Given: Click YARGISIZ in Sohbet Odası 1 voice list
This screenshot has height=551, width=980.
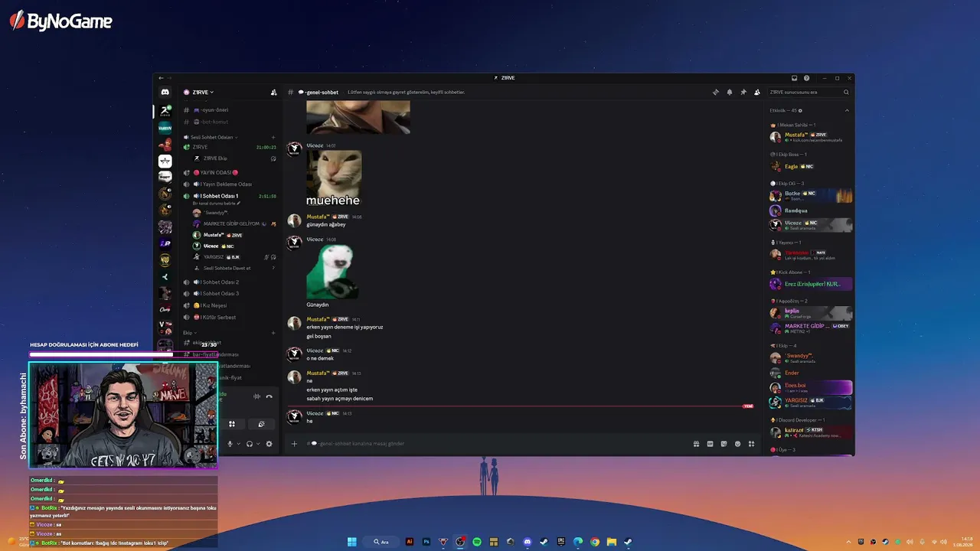Looking at the screenshot, I should (233, 257).
